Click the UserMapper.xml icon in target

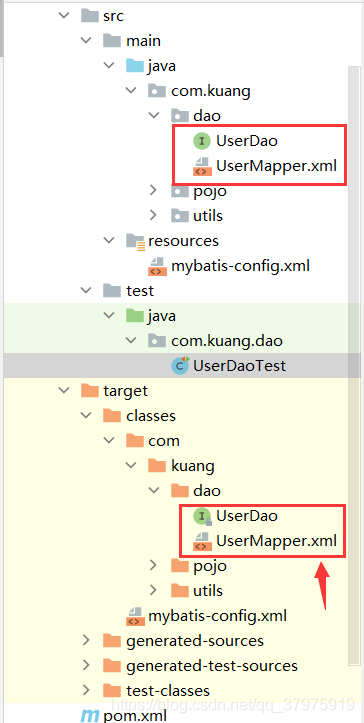(x=202, y=541)
